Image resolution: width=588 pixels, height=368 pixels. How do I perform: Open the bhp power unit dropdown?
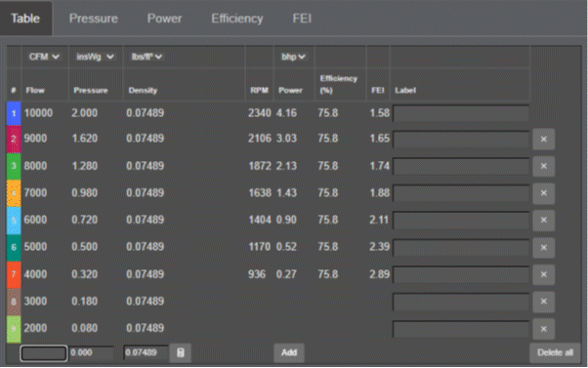click(x=293, y=57)
